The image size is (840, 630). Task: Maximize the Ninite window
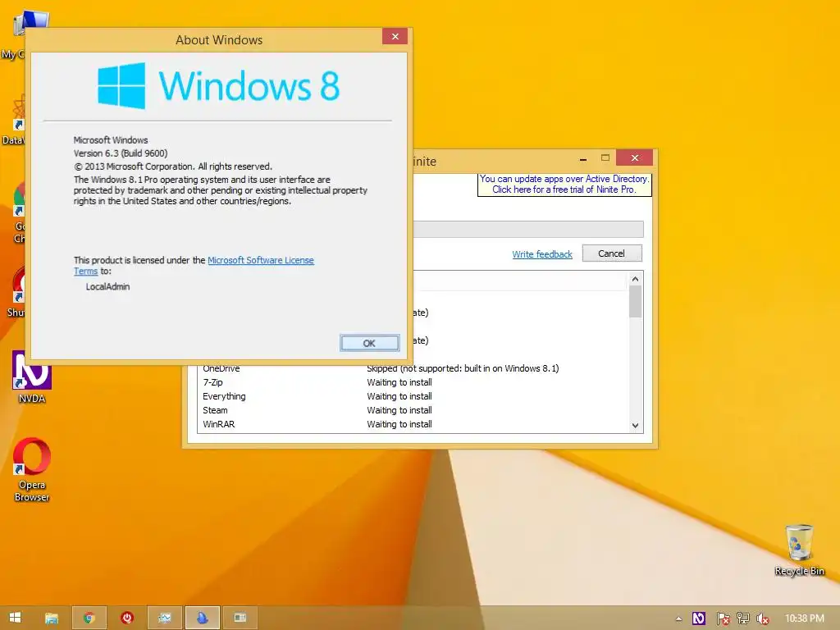tap(605, 158)
